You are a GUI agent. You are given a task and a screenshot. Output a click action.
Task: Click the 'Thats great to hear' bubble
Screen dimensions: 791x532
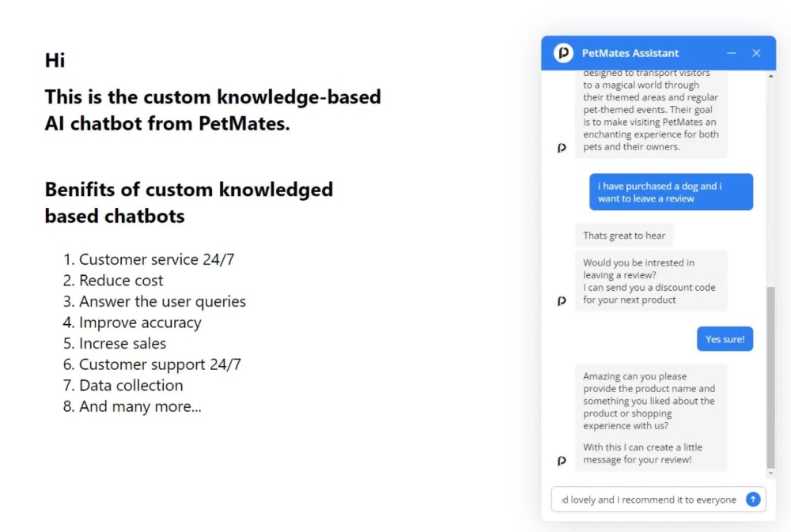pos(624,235)
